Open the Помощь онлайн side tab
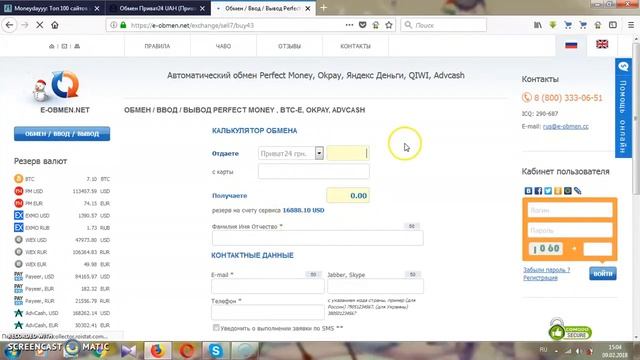 623,108
